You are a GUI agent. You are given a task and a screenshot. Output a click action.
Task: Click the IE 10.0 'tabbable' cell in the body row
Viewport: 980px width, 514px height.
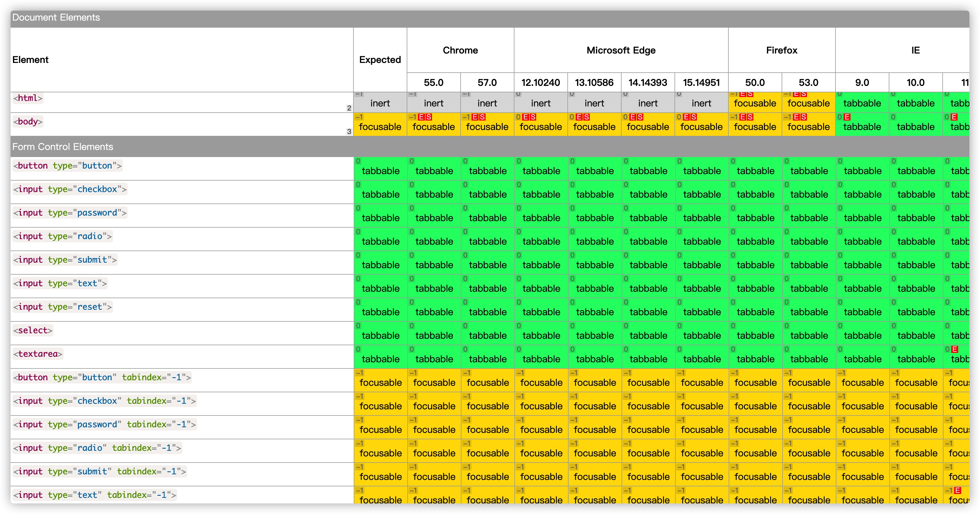point(916,124)
